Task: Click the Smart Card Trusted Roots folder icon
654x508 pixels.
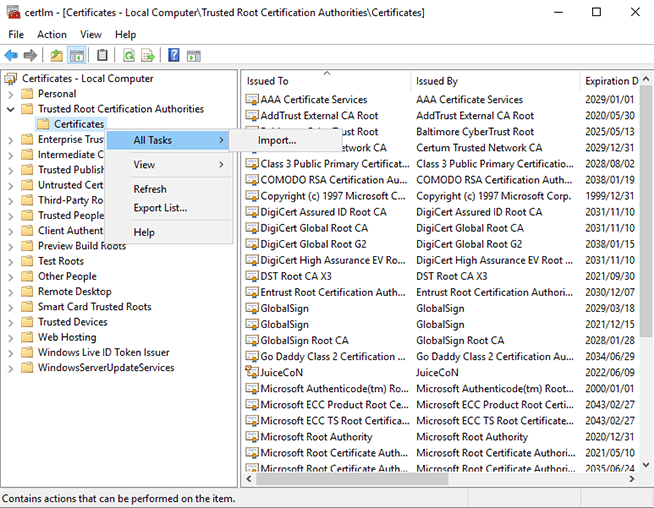Action: pos(27,307)
